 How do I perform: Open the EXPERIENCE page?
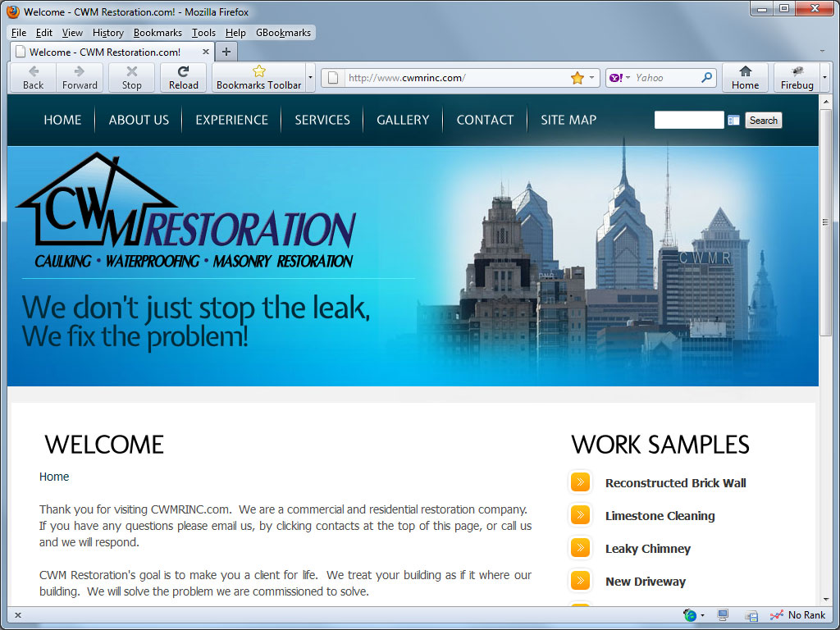[231, 120]
